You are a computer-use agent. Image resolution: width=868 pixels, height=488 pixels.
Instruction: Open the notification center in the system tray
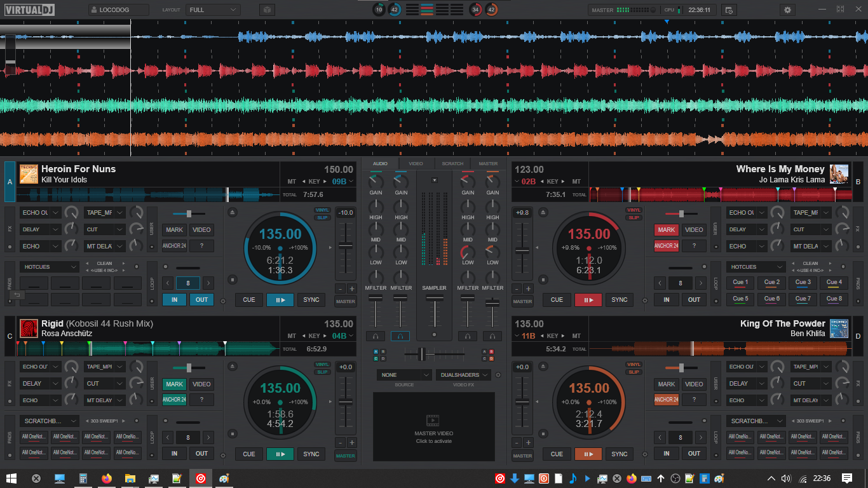(847, 478)
